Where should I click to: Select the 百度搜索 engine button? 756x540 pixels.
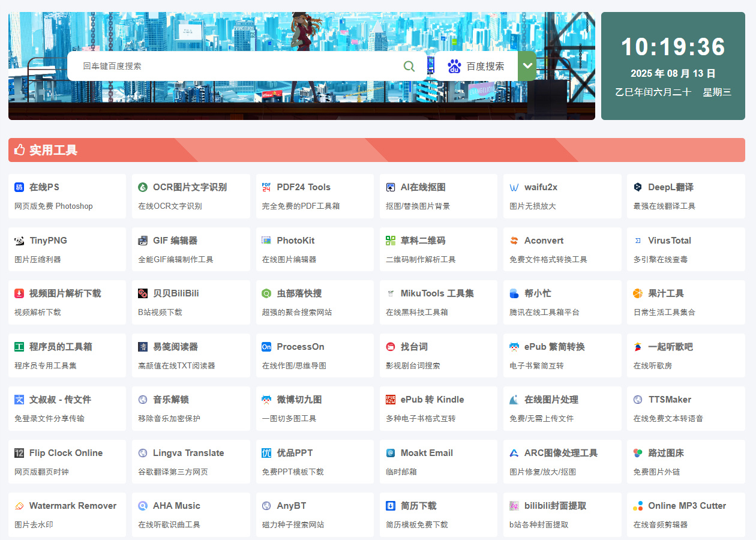476,66
